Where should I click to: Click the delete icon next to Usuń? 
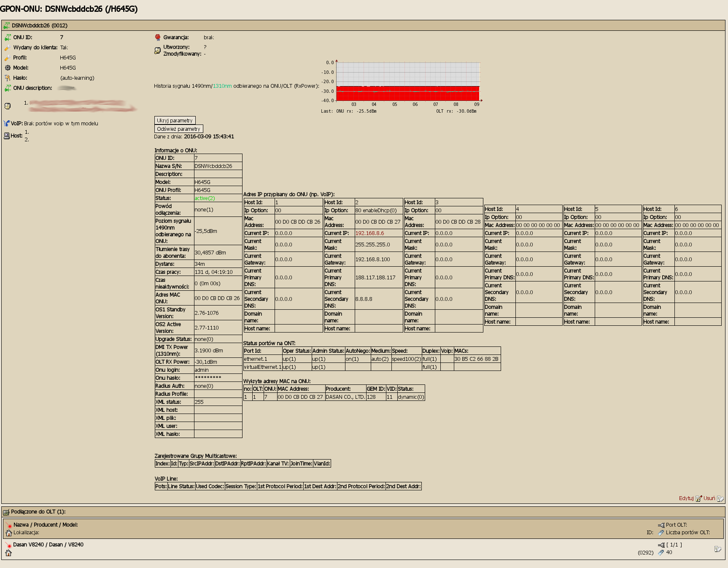point(720,498)
